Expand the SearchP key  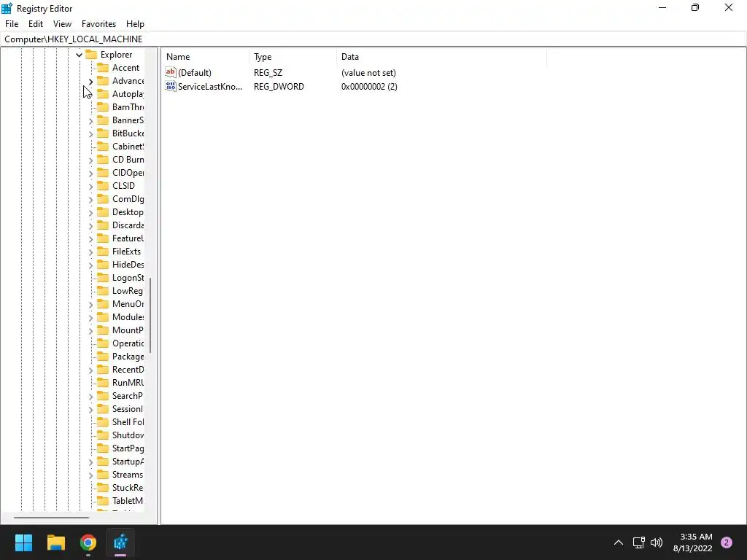click(90, 396)
